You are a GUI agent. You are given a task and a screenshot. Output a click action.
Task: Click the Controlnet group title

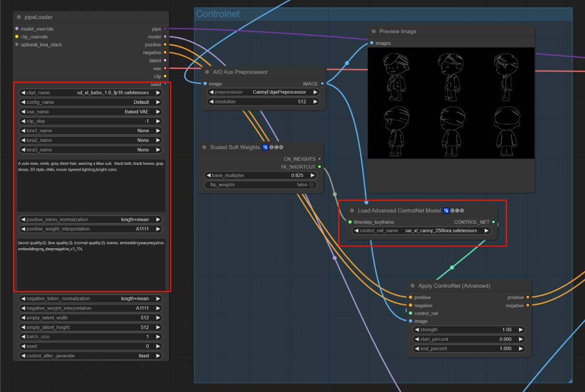[218, 14]
